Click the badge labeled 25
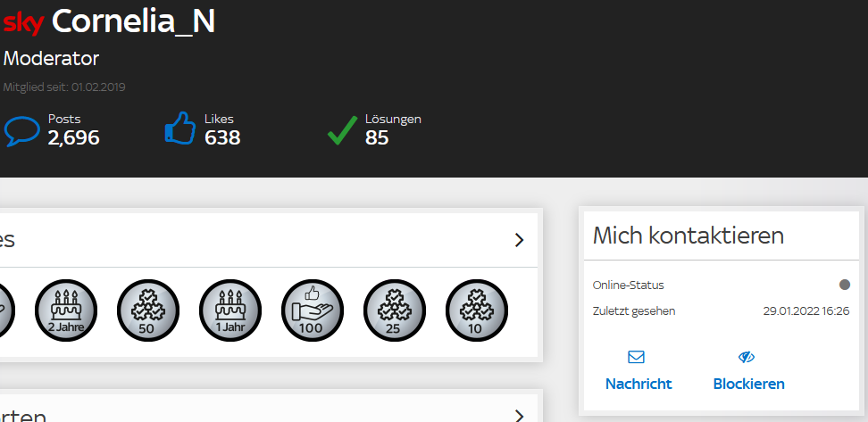The image size is (868, 422). coord(394,310)
